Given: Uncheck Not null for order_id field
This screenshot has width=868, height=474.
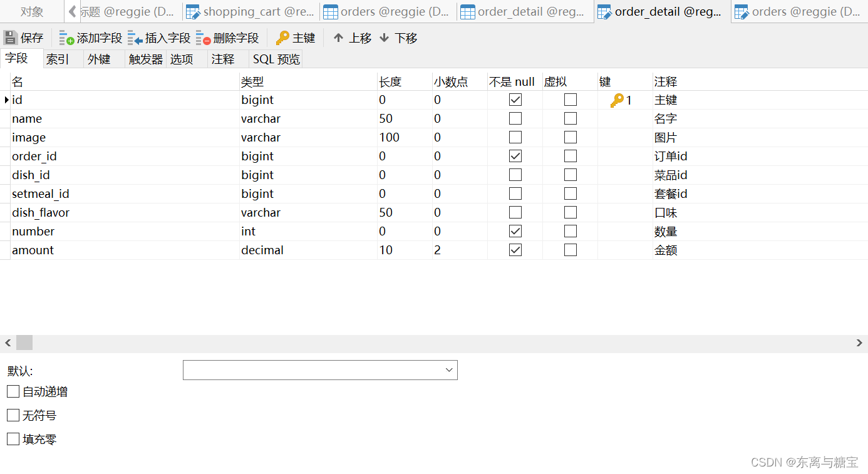Looking at the screenshot, I should (x=515, y=156).
